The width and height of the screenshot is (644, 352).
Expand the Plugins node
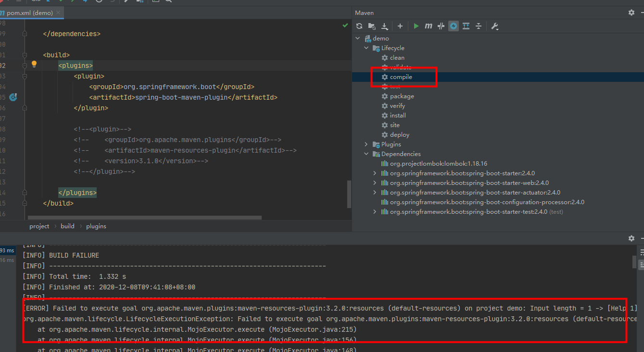point(366,144)
